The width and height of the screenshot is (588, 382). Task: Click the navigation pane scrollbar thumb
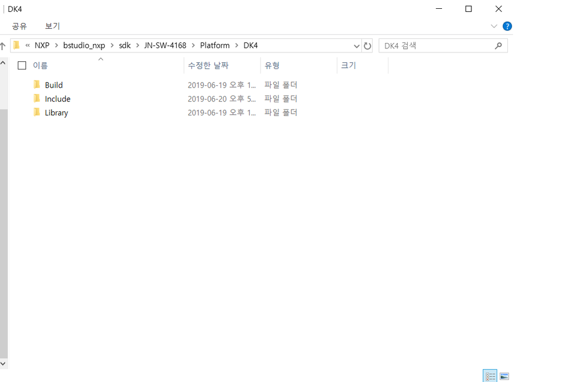tap(4, 233)
